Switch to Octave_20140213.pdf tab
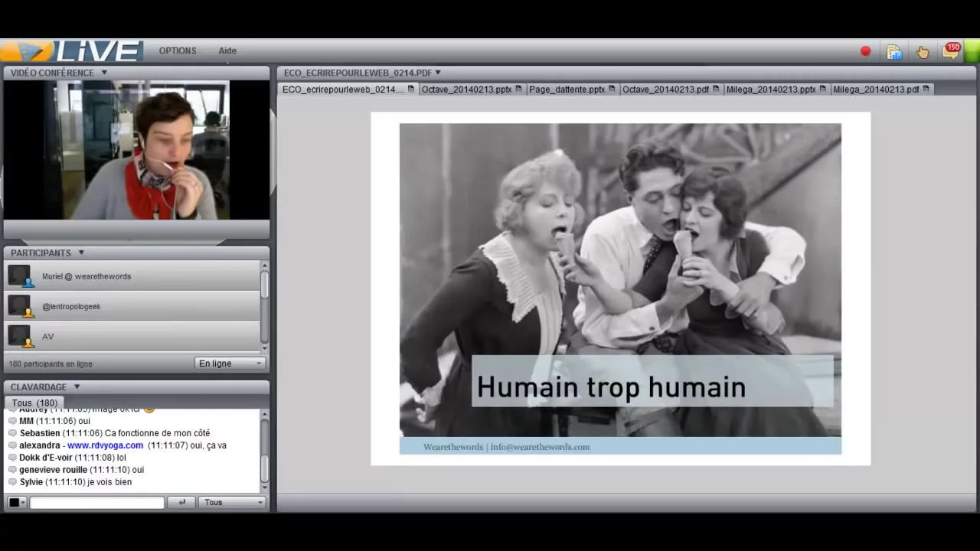The image size is (980, 551). click(x=671, y=90)
